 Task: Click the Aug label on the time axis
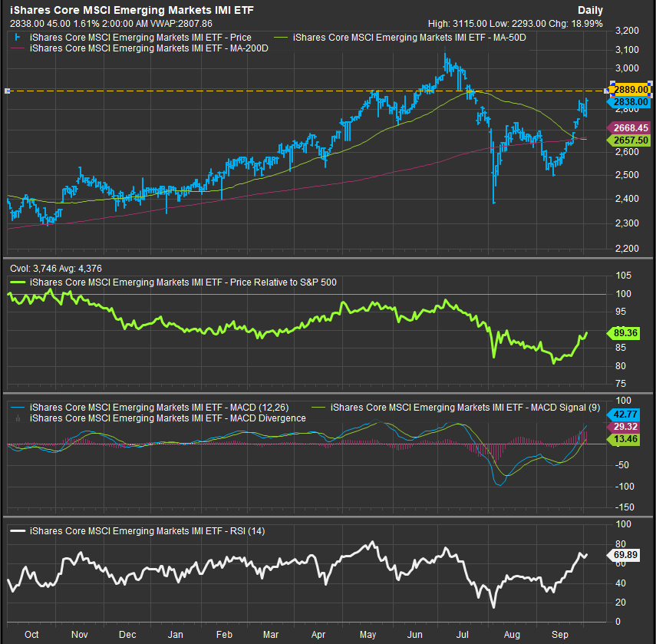pos(512,634)
